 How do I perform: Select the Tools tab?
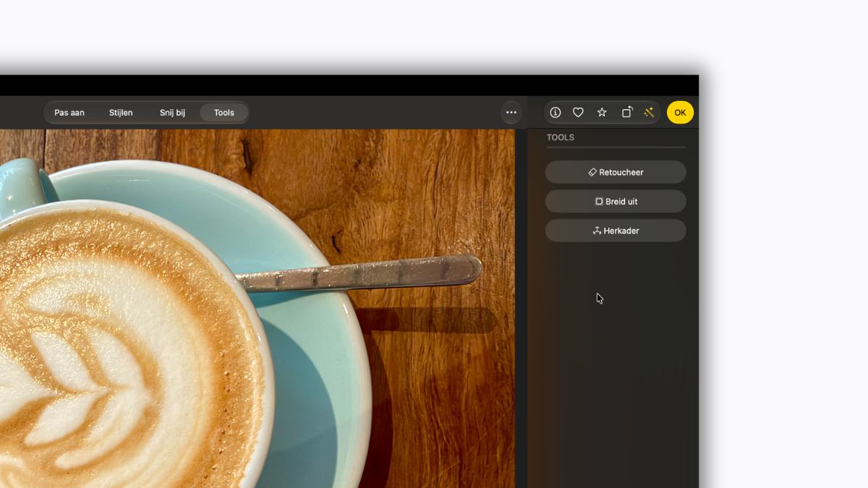[x=224, y=113]
